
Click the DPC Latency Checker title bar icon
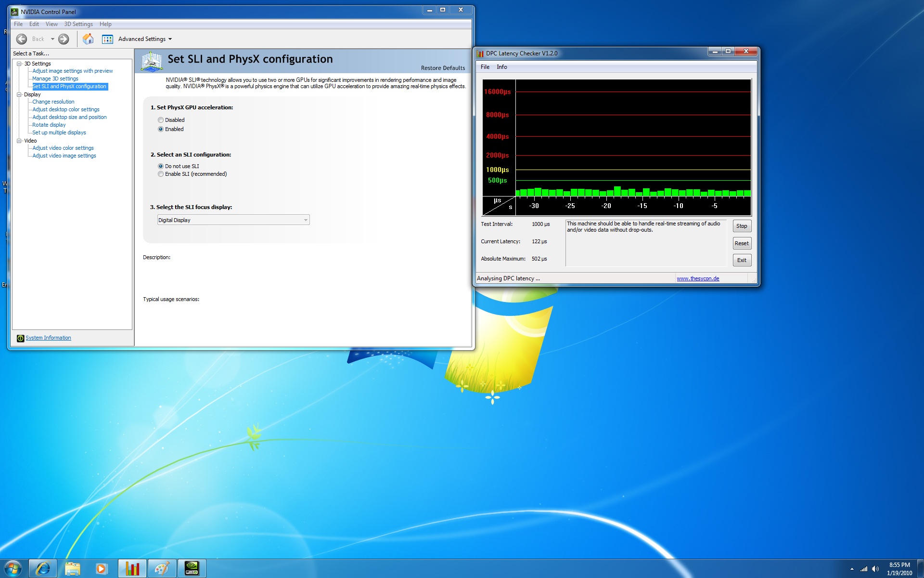coord(480,53)
